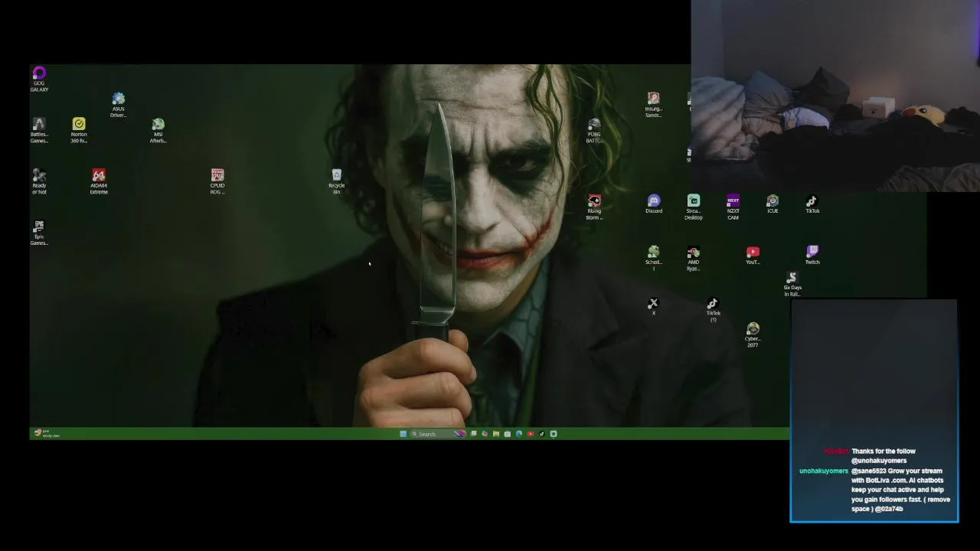The height and width of the screenshot is (551, 980).
Task: Open the AMD Ryzen Master shortcut
Action: click(x=693, y=259)
